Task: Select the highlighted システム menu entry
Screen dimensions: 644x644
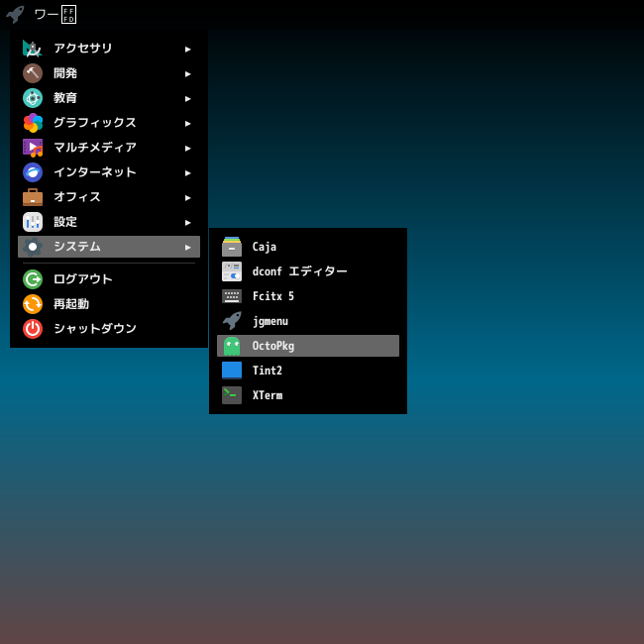Action: point(109,247)
